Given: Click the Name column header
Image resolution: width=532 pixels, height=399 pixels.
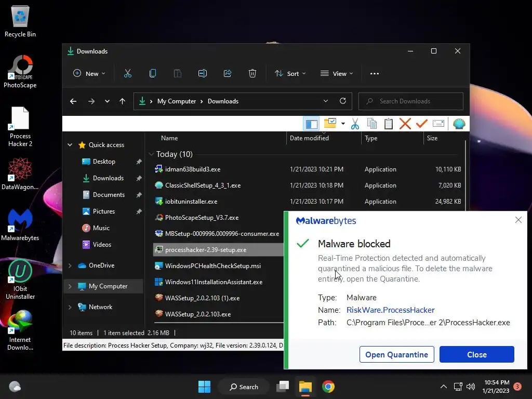Looking at the screenshot, I should click(x=169, y=138).
